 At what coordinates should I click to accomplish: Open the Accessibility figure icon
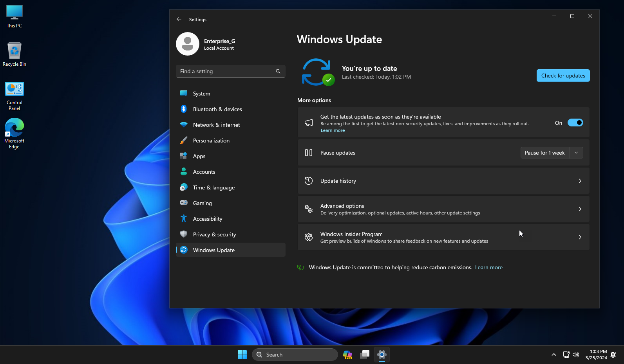(x=184, y=218)
